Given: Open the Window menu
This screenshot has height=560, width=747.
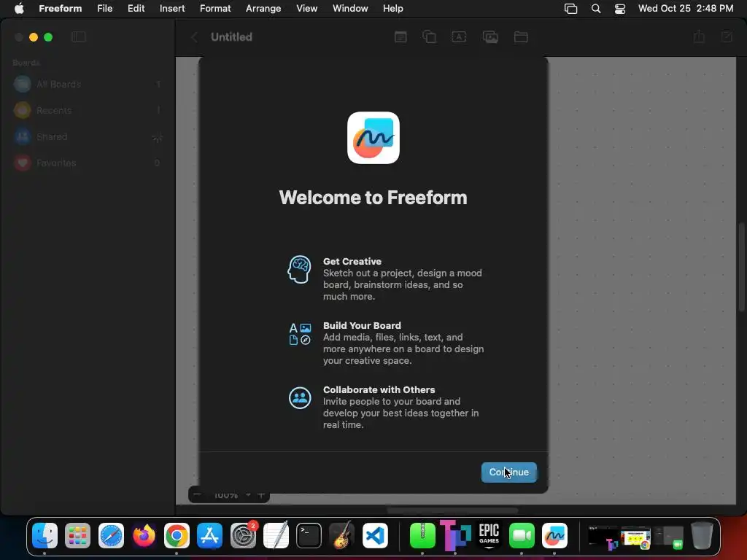Looking at the screenshot, I should click(350, 9).
